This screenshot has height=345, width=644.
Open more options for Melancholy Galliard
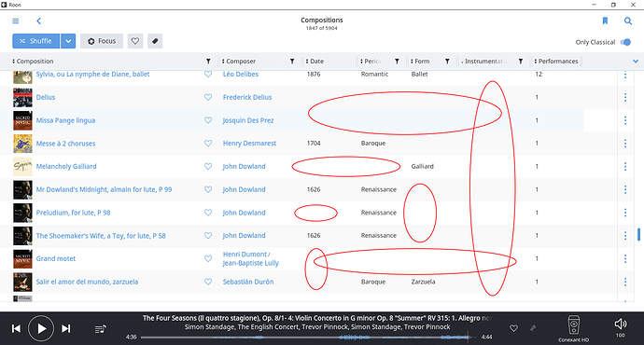tap(625, 167)
